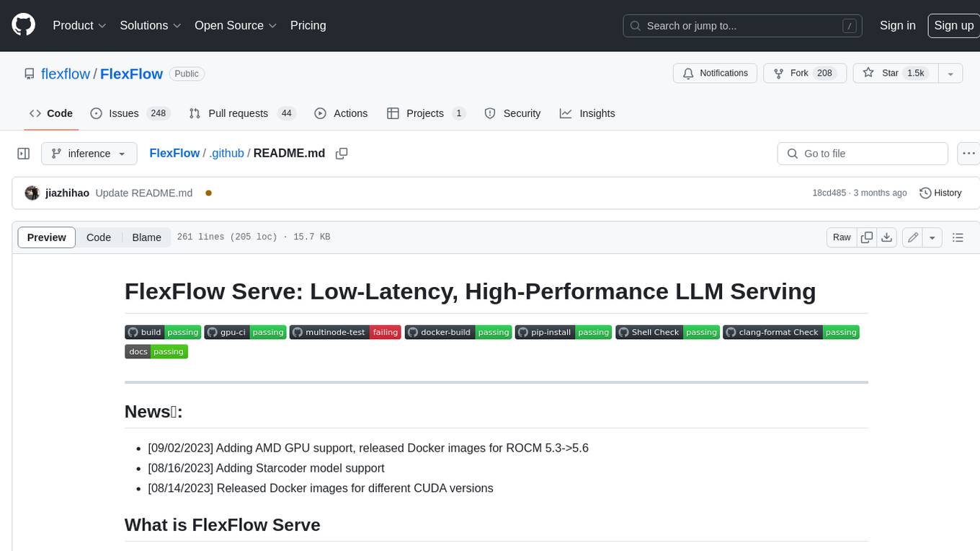980x551 pixels.
Task: Open jiazhihao author link
Action: (67, 193)
